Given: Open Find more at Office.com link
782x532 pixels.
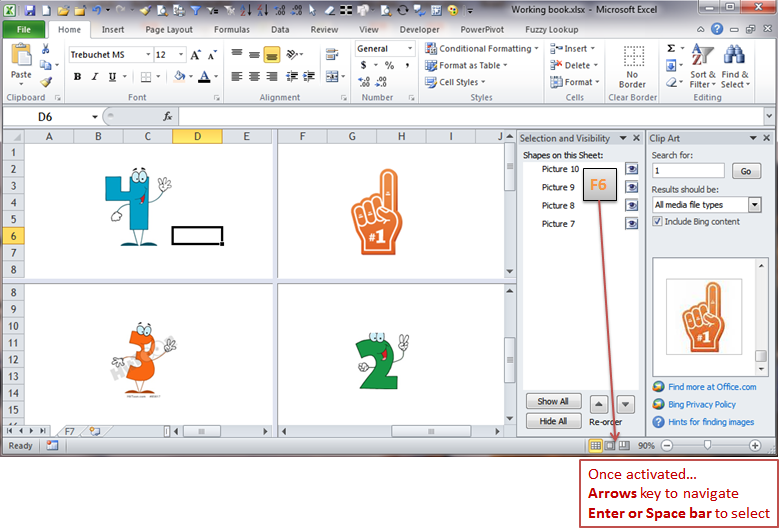Looking at the screenshot, I should 712,387.
